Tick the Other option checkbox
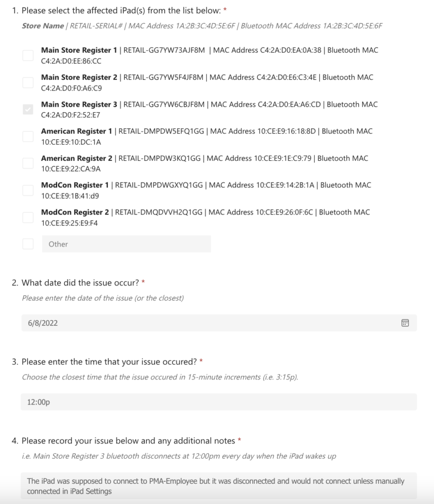This screenshot has height=504, width=434. point(28,244)
